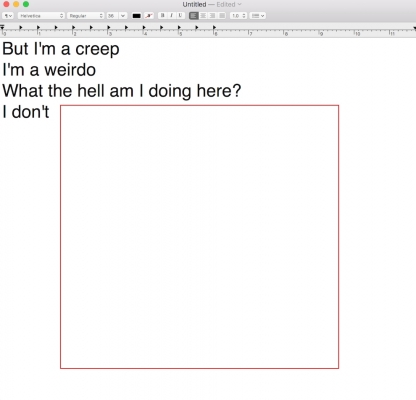Select the tab stop at the 1-inch mark
The image size is (416, 400).
[x=38, y=28]
